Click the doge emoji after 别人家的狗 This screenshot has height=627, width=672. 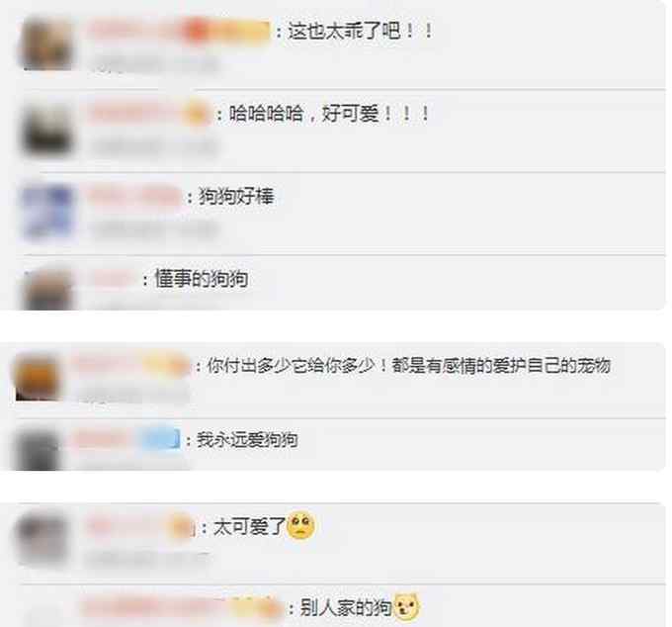[x=406, y=607]
